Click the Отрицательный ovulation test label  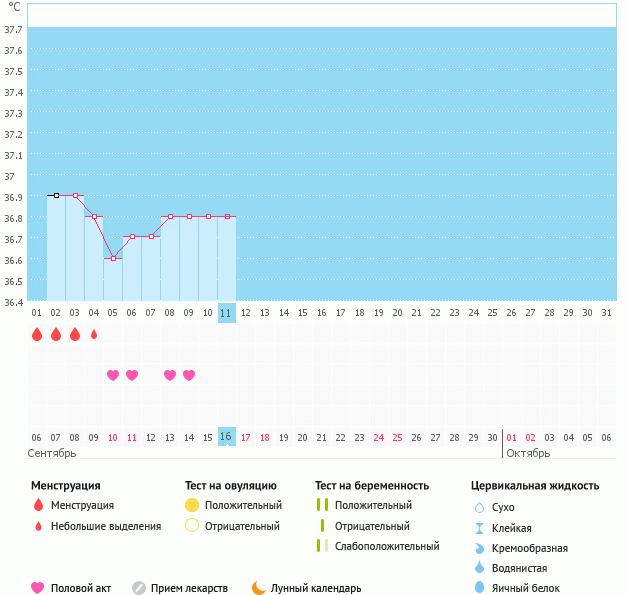tap(243, 525)
